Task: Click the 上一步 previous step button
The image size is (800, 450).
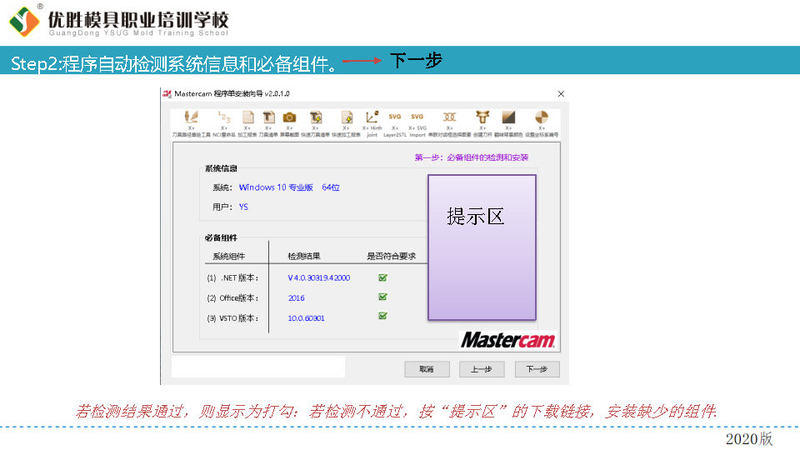Action: 482,369
